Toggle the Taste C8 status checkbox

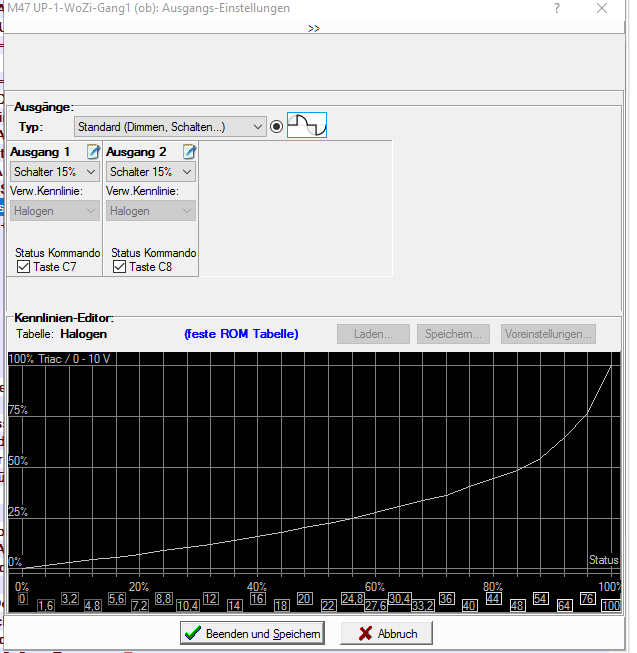[x=119, y=267]
